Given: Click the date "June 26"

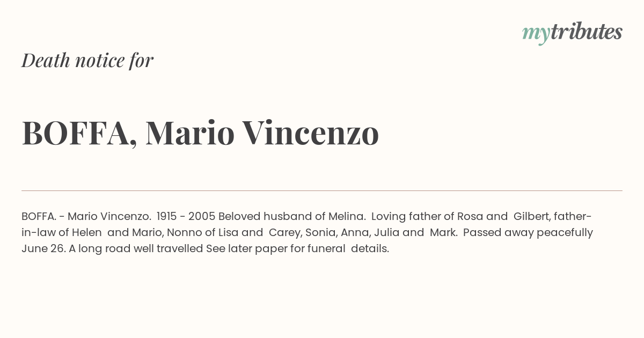Looking at the screenshot, I should (42, 249).
